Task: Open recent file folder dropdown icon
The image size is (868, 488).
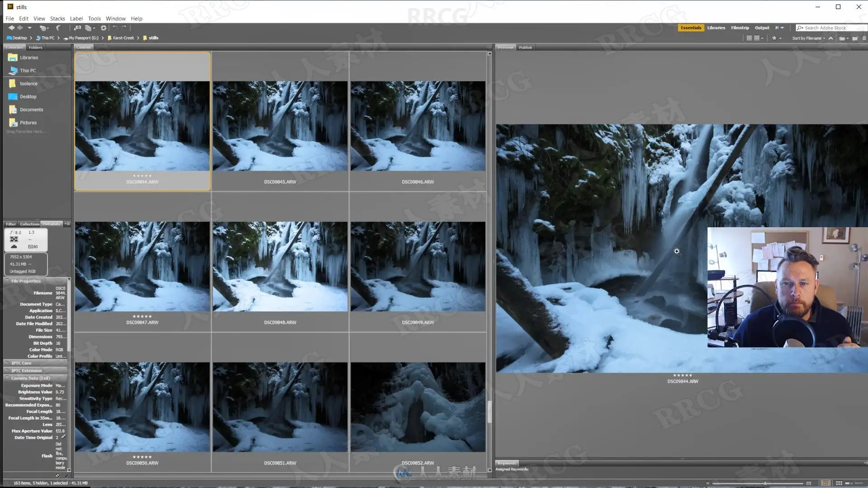Action: click(x=844, y=38)
